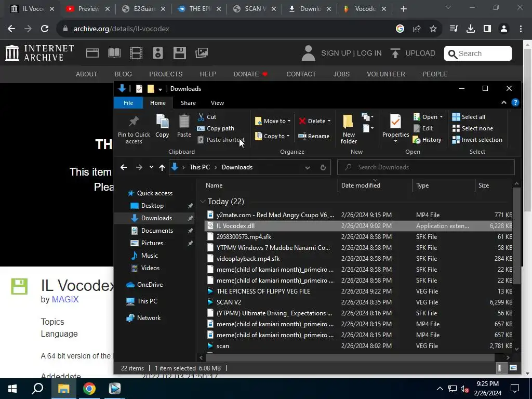The width and height of the screenshot is (532, 399).
Task: Create a New folder
Action: pos(349,129)
